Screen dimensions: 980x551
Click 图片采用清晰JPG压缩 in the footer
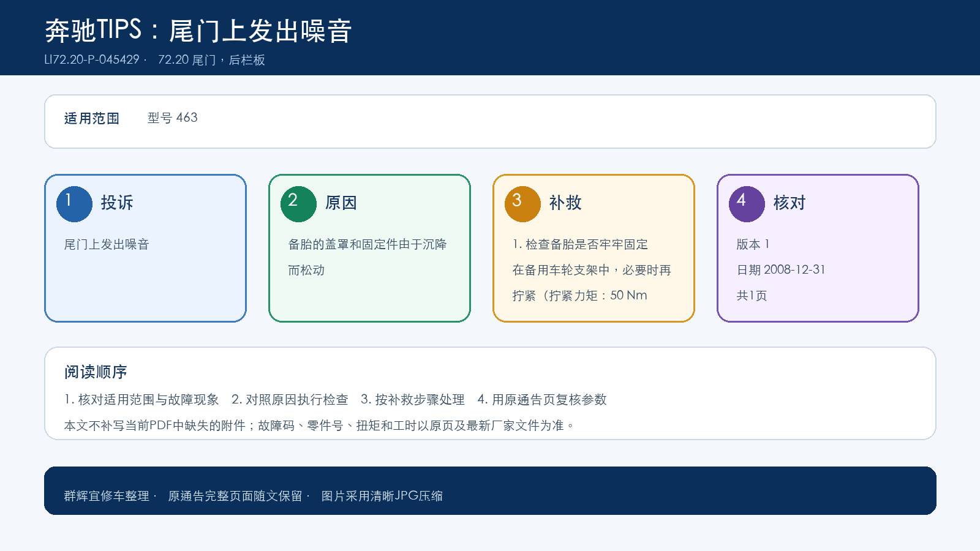(382, 496)
